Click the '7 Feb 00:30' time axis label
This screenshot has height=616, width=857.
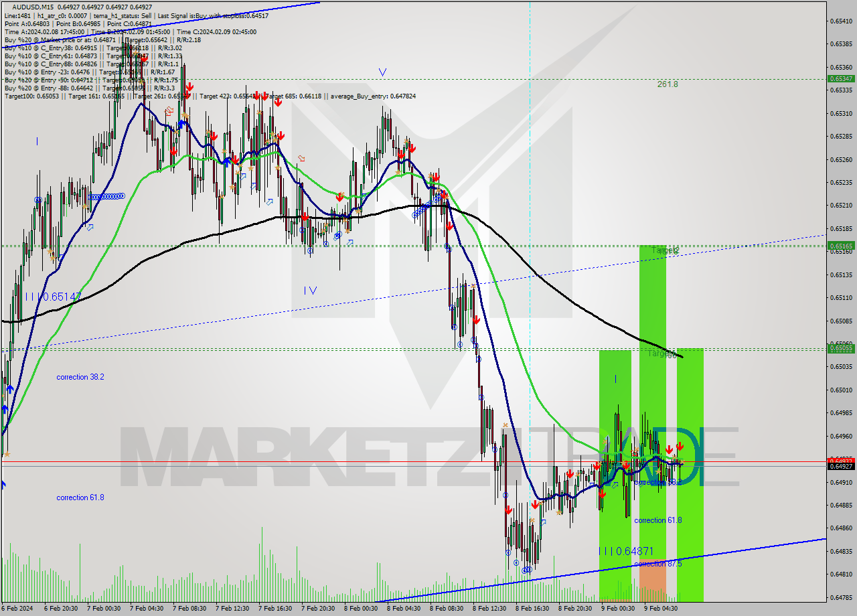pos(104,609)
